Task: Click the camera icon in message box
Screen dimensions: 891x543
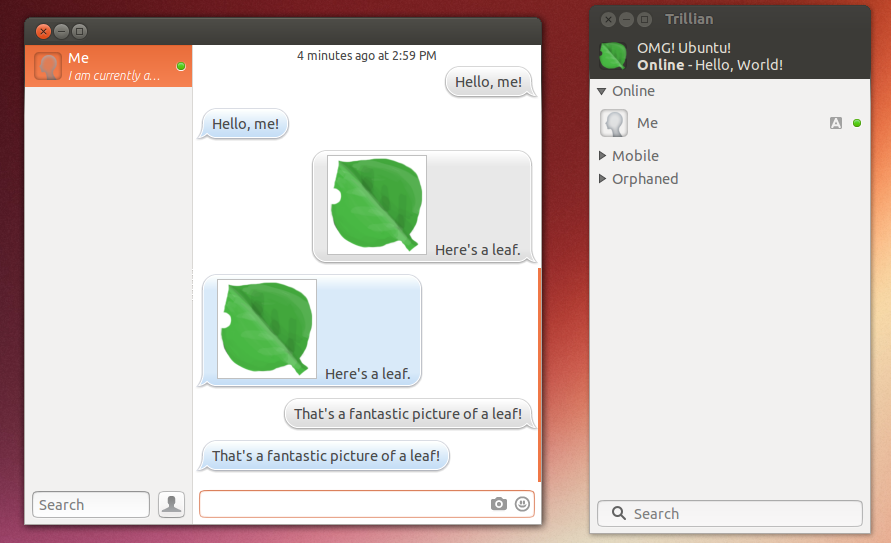Action: click(x=498, y=504)
